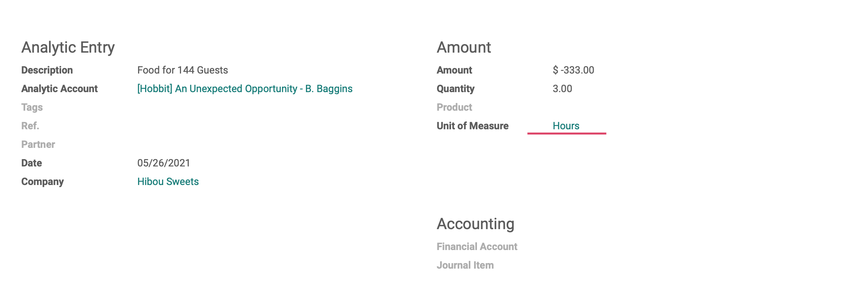Viewport: 868px width, 305px height.
Task: Click the Ref. field label
Action: [30, 126]
